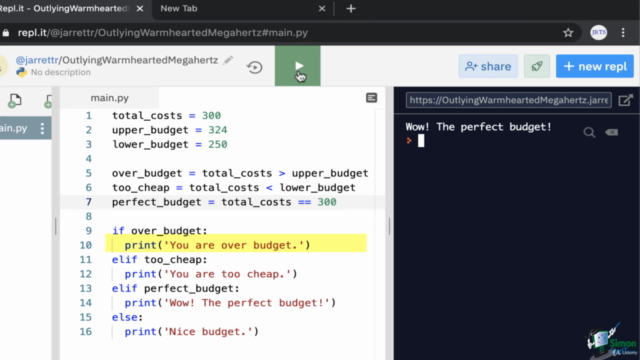Click OutlyingWarmheartedMegahertz repl title
Viewport: 640px width, 360px height.
[140, 60]
